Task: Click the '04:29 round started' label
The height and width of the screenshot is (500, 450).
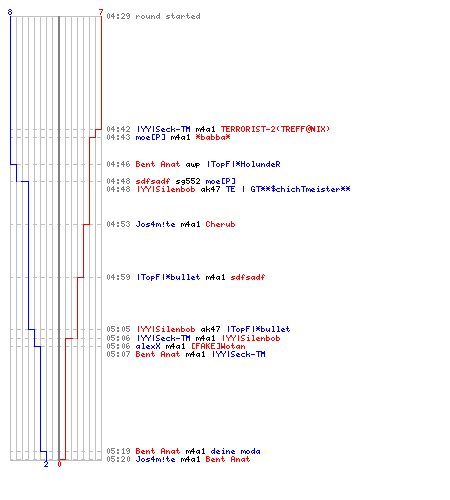Action: (153, 16)
